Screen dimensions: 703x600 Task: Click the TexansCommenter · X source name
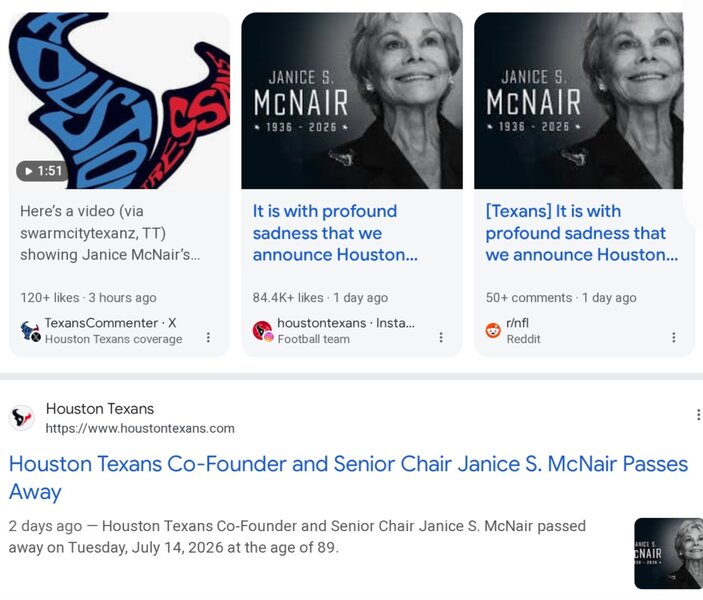tap(110, 323)
